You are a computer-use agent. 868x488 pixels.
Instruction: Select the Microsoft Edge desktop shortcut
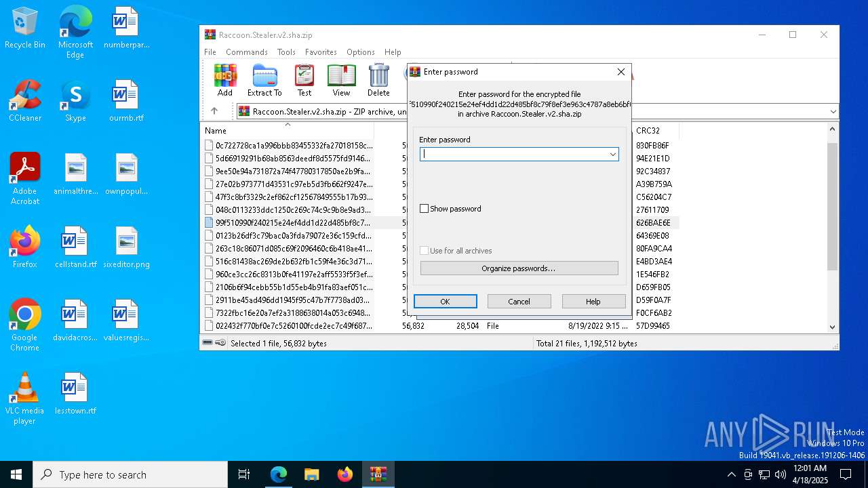[75, 33]
